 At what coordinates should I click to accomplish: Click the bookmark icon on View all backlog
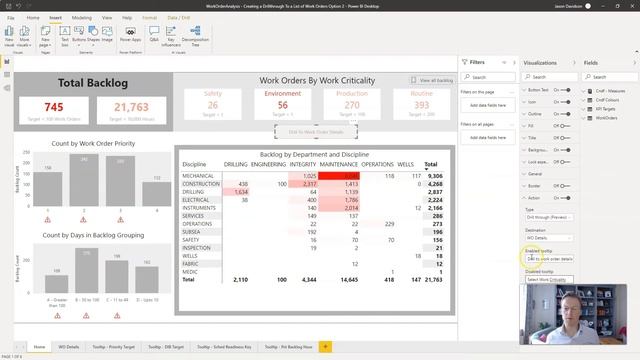tap(413, 80)
